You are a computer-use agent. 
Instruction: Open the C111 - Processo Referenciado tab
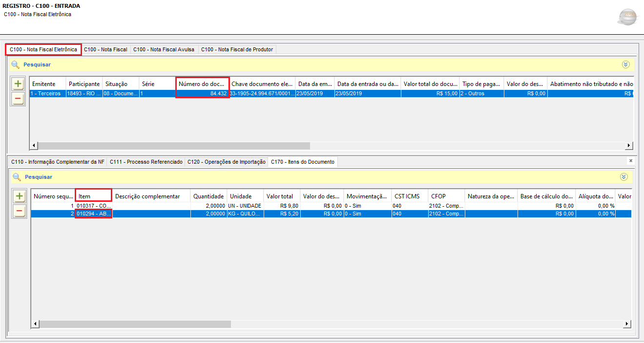146,162
